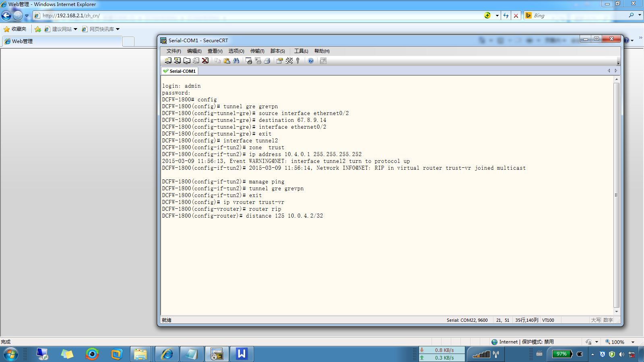Image resolution: width=644 pixels, height=362 pixels.
Task: Click the Find binoculars icon
Action: coord(236,61)
